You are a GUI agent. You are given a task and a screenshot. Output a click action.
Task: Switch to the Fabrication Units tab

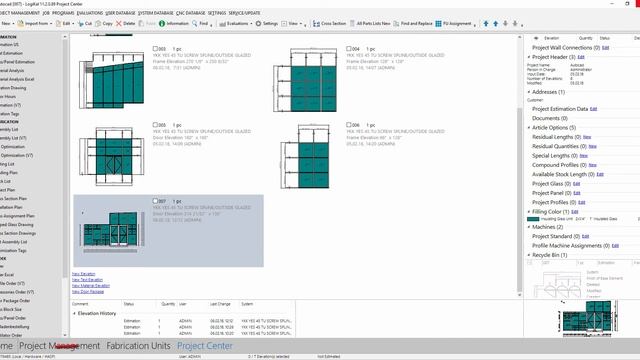point(138,346)
